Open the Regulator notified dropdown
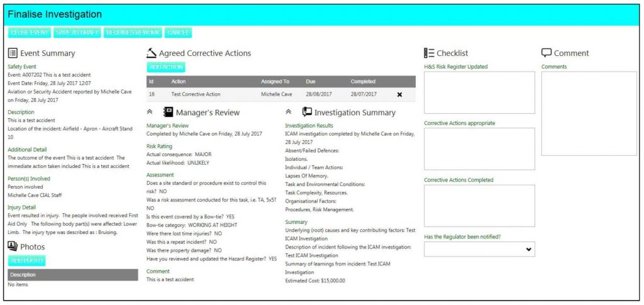644x305 pixels. point(479,250)
